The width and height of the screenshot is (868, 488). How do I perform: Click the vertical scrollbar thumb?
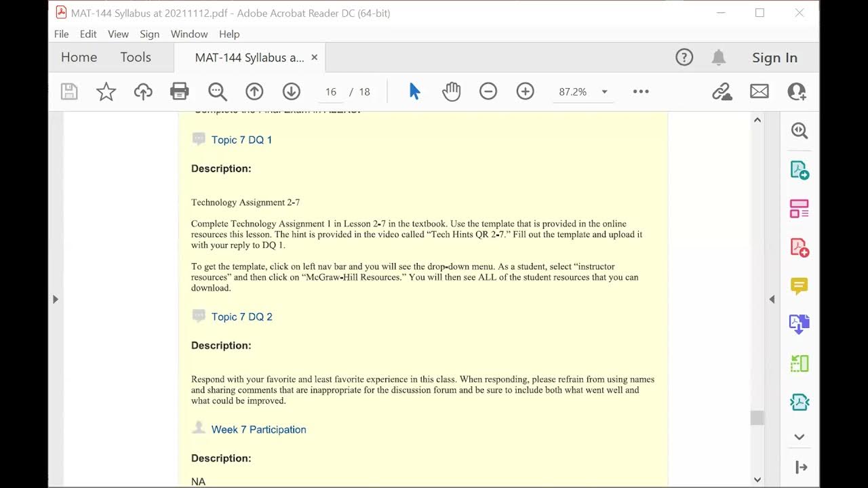pyautogui.click(x=757, y=418)
